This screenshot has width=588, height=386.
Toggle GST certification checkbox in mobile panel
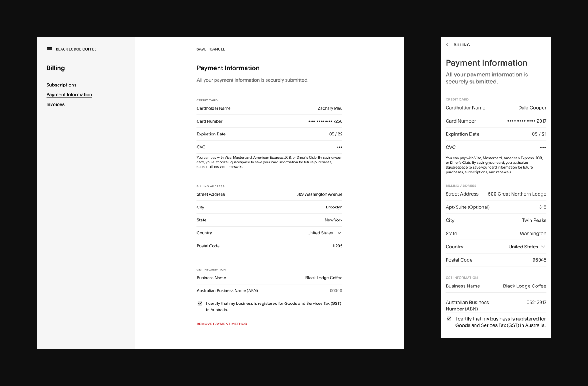[x=449, y=318]
